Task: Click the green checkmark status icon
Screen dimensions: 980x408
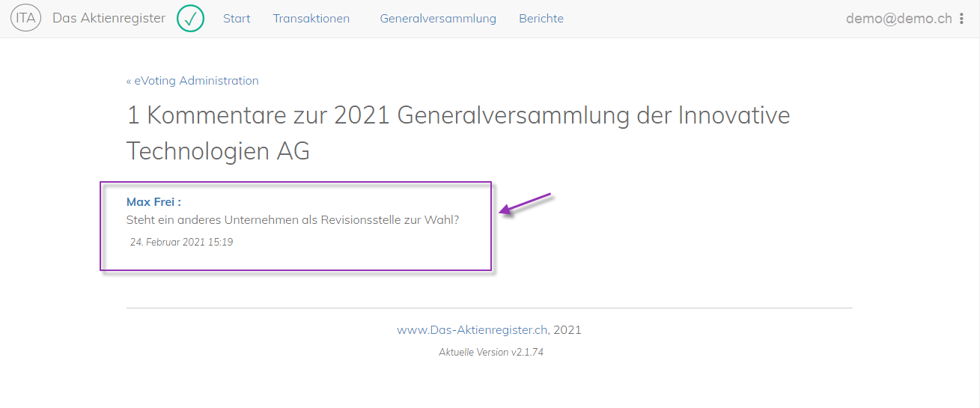Action: (191, 18)
